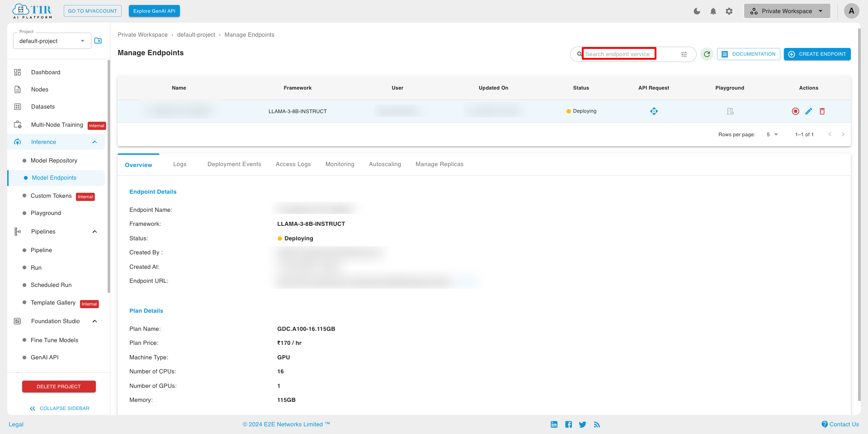Switch to the Logs tab
This screenshot has height=434, width=868.
pyautogui.click(x=179, y=164)
